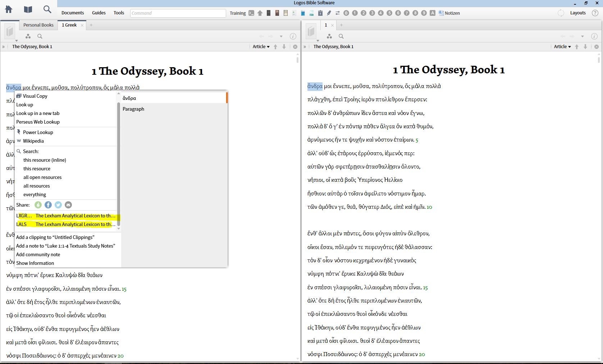Viewport: 603px width, 364px height.
Task: Open the Guides menu
Action: 99,13
